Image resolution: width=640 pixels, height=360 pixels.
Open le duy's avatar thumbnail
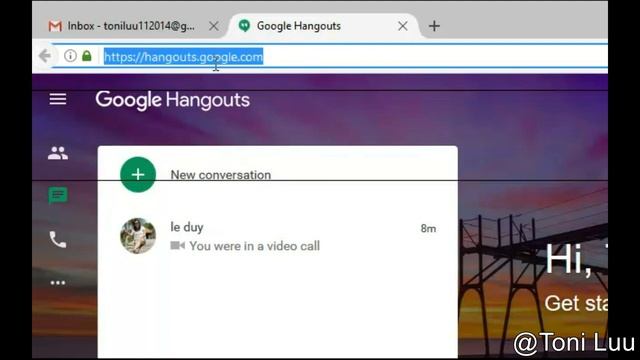[x=138, y=236]
